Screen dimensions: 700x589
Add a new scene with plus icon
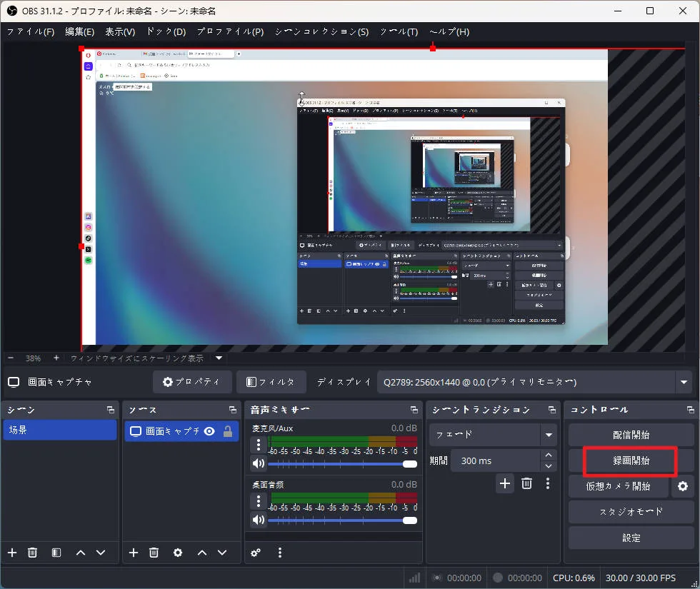tap(12, 553)
